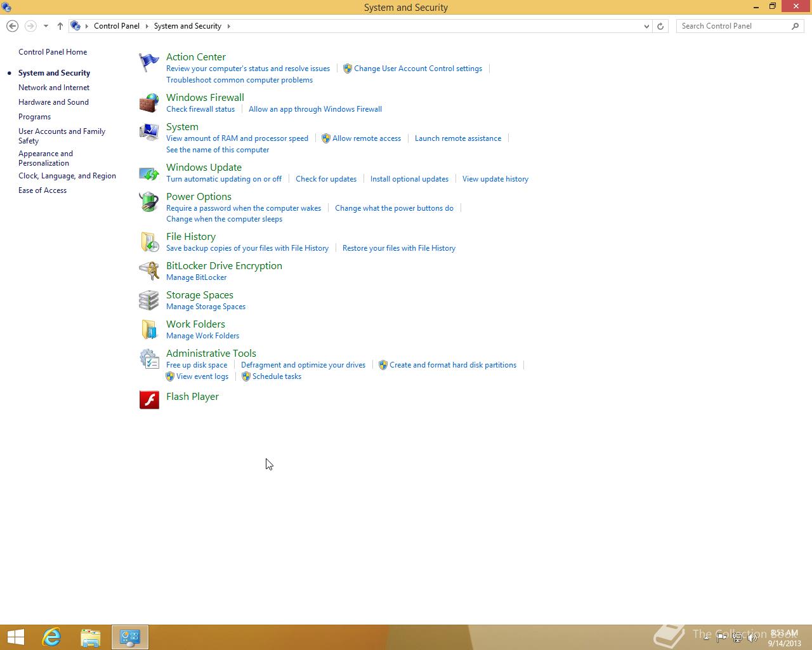This screenshot has height=650, width=812.
Task: Open File Explorer from taskbar
Action: coord(91,637)
